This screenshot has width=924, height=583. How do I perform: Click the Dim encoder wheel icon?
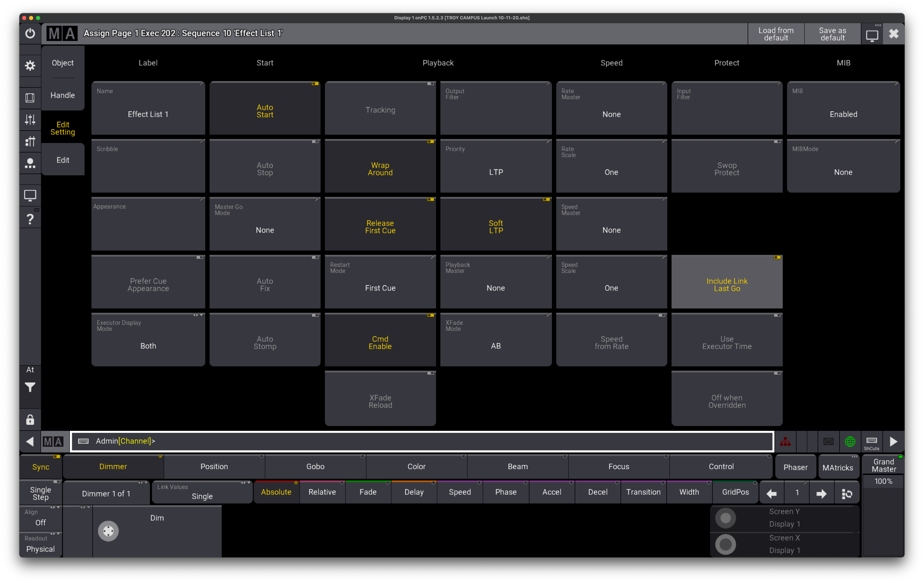[108, 531]
